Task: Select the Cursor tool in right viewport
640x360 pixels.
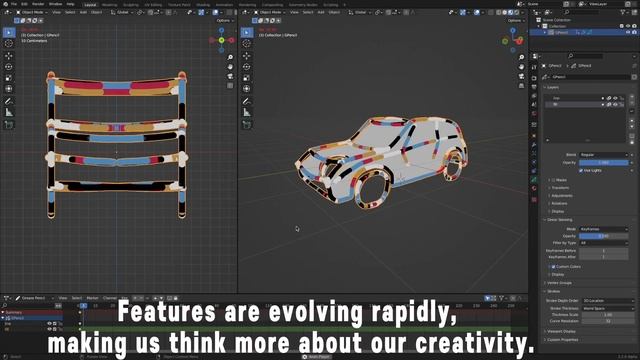Action: 247,43
